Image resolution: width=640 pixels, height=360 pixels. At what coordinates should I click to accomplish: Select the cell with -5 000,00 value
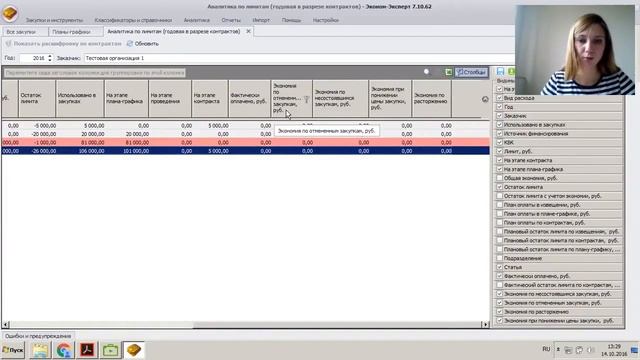click(37, 126)
